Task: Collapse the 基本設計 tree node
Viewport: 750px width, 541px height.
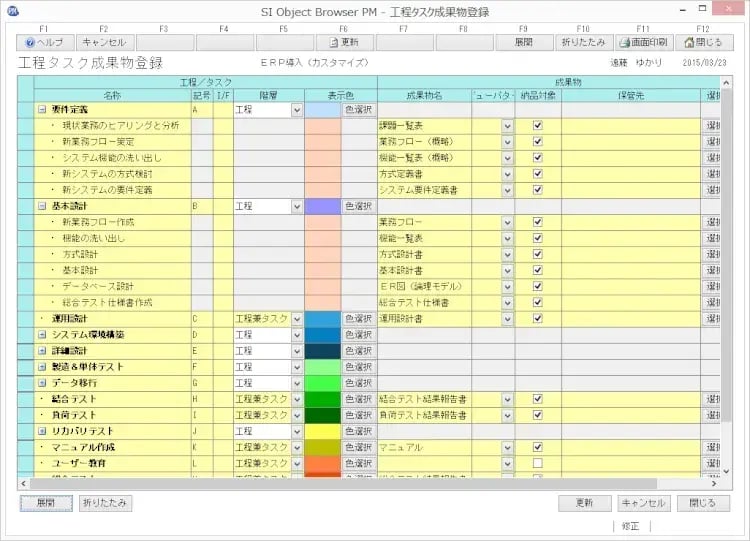Action: click(42, 206)
